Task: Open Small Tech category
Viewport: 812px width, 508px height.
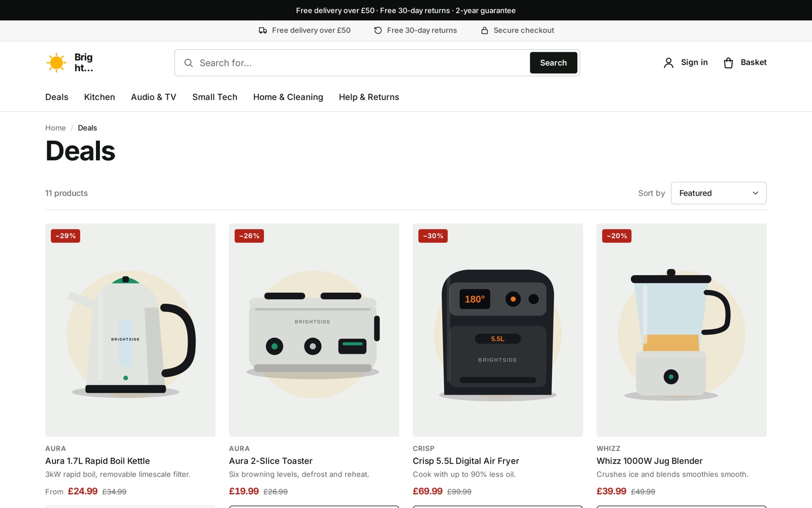Action: [x=215, y=97]
